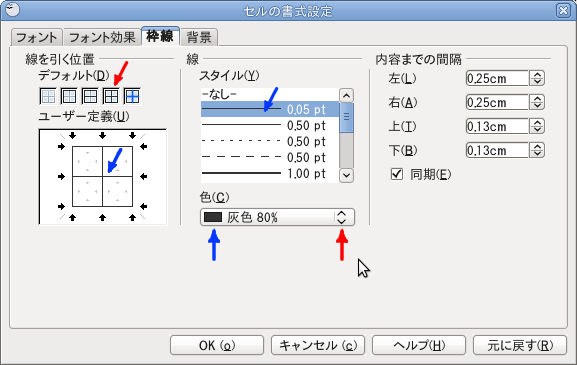The width and height of the screenshot is (577, 365).
Task: Open help with the ヘルプ button
Action: coord(419,345)
